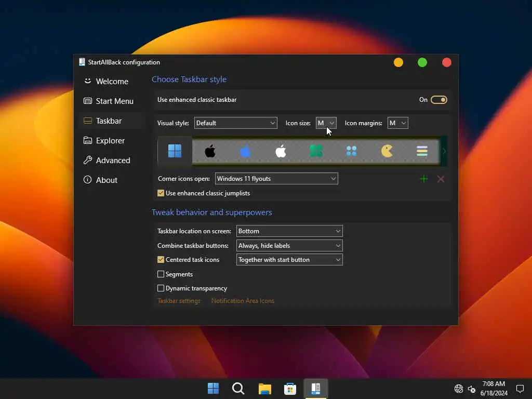
Task: Click the StartAllBack title bar app icon
Action: [82, 62]
